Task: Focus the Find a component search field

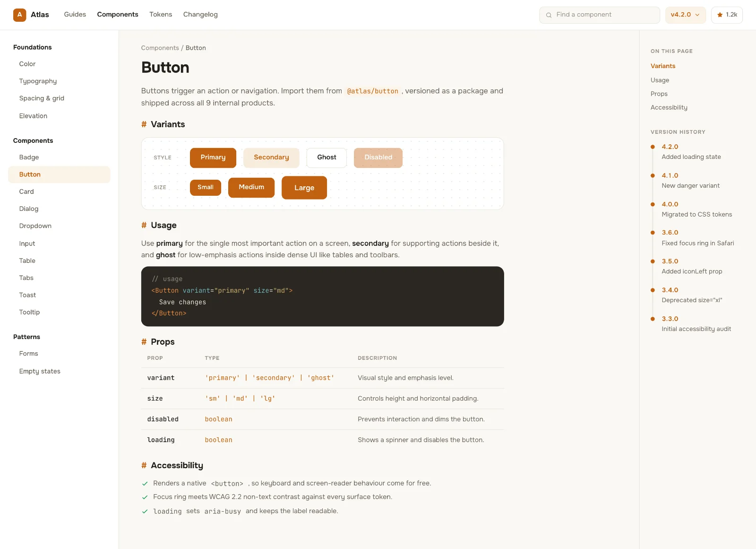Action: point(600,15)
